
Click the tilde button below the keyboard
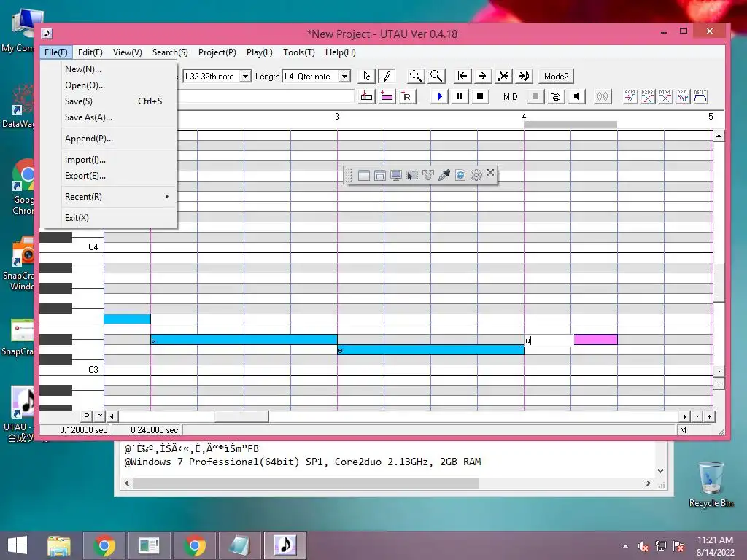tap(99, 416)
